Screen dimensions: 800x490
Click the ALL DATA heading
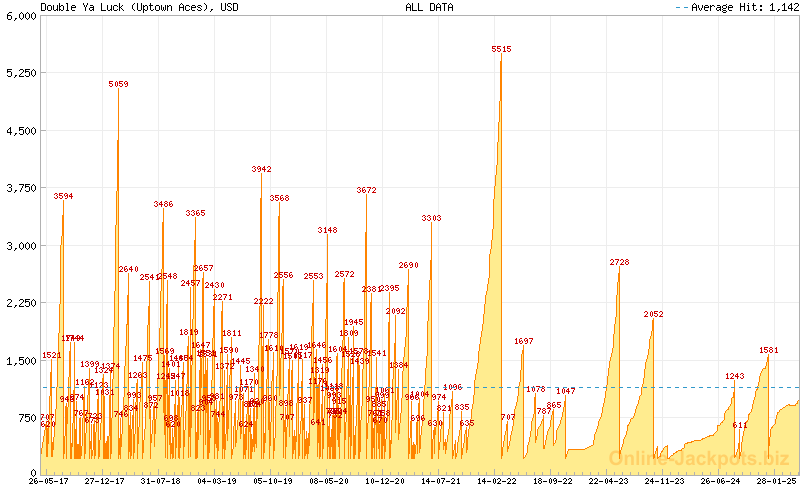pyautogui.click(x=428, y=7)
